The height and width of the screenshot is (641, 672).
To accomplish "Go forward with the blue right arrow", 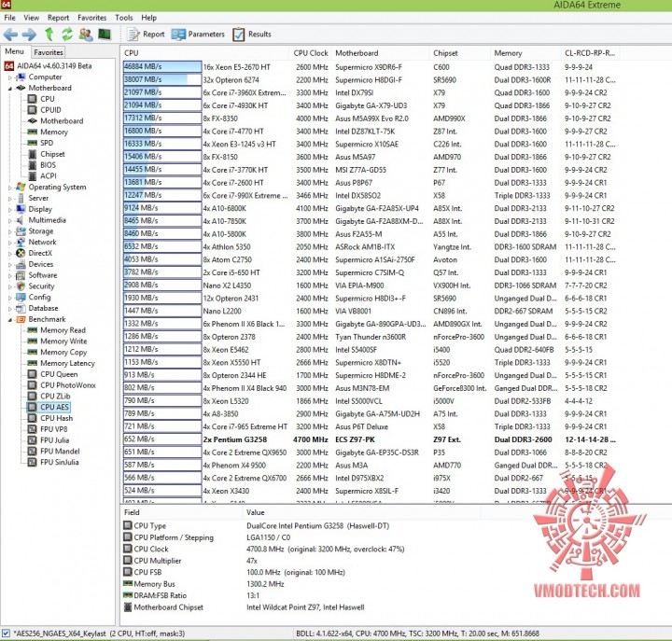I will [x=29, y=35].
